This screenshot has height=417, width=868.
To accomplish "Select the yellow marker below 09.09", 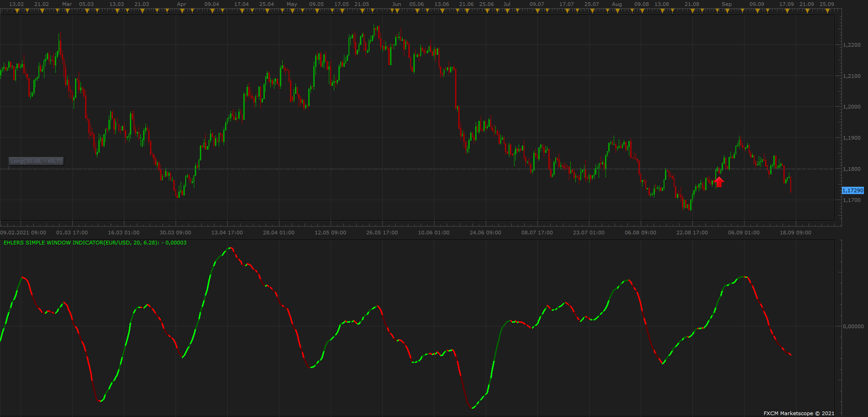I will (x=757, y=11).
